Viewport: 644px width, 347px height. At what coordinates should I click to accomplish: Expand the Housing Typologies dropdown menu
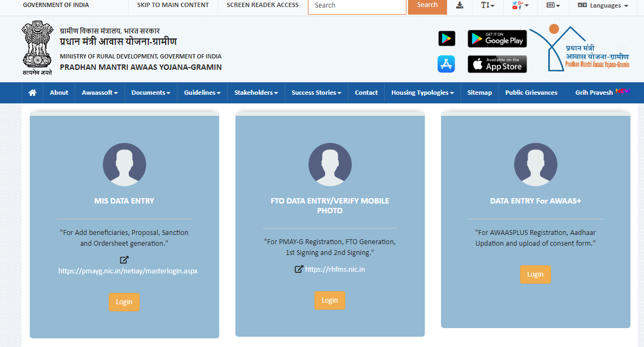coord(423,93)
